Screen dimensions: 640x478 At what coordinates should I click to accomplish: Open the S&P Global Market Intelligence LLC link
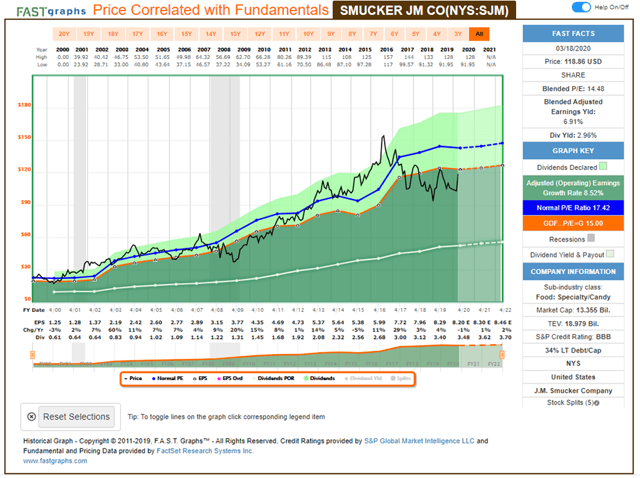click(x=420, y=442)
